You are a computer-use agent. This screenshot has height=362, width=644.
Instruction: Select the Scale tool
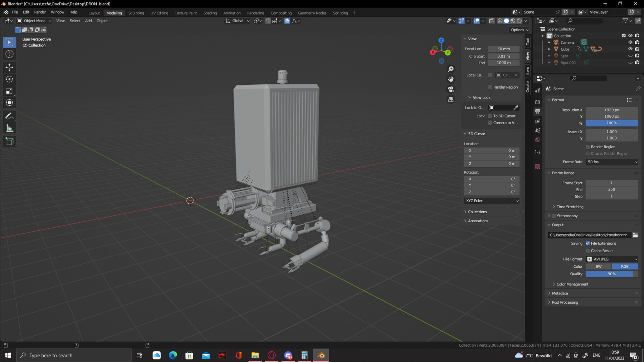10,91
